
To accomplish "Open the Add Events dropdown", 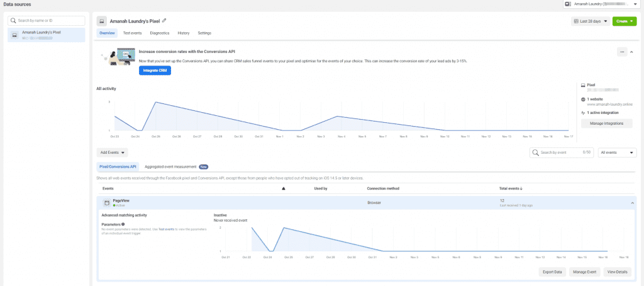I will 112,152.
